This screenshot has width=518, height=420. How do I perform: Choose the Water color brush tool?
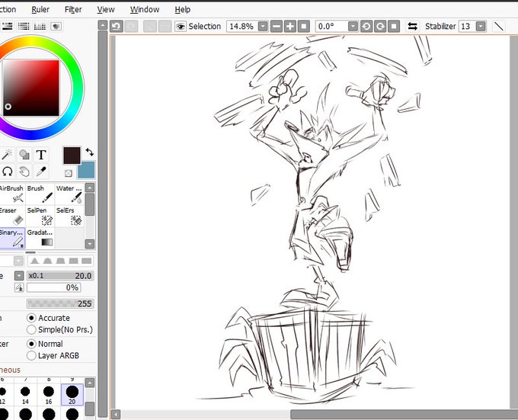[x=69, y=194]
